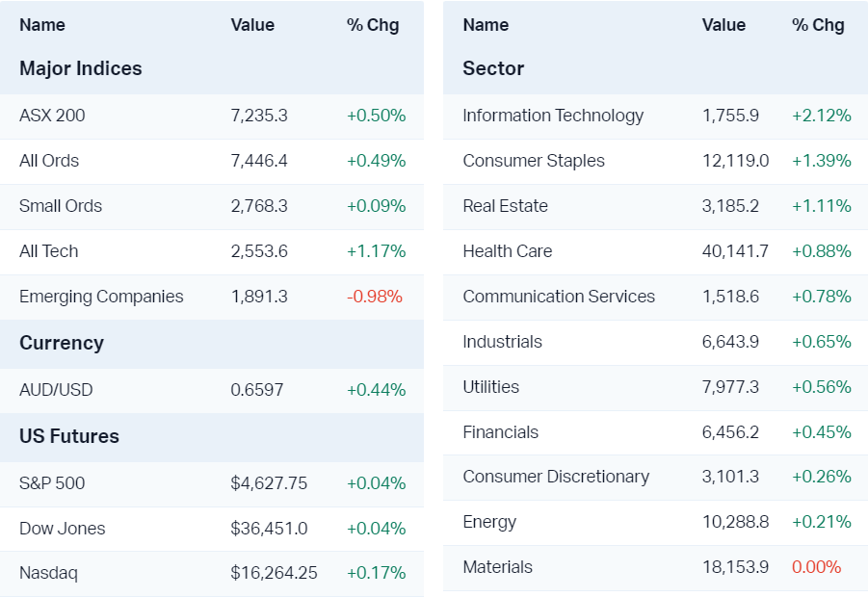
Task: Open the Information Technology sector
Action: tap(553, 116)
